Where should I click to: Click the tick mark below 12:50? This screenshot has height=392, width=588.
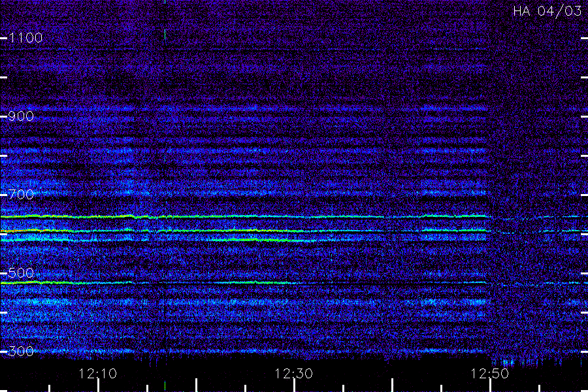tap(490, 385)
